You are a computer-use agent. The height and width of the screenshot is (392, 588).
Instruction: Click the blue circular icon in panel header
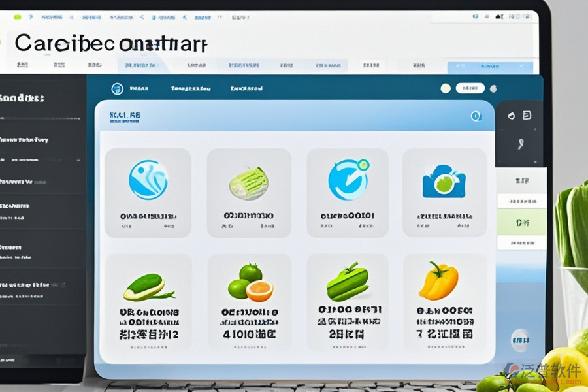coord(476,116)
